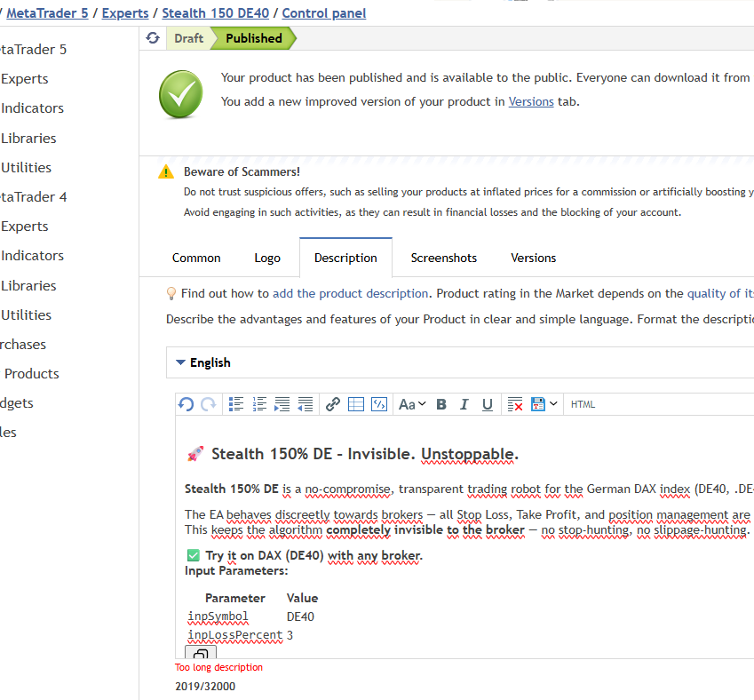Open Utilities under MetaTrader 4 in the sidebar
This screenshot has height=700, width=754.
26,314
